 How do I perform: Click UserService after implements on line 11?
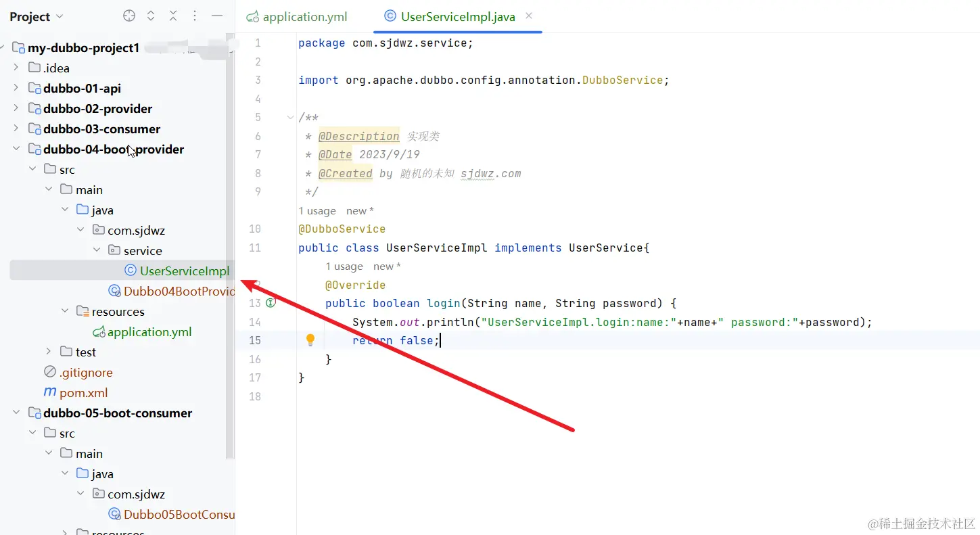605,248
